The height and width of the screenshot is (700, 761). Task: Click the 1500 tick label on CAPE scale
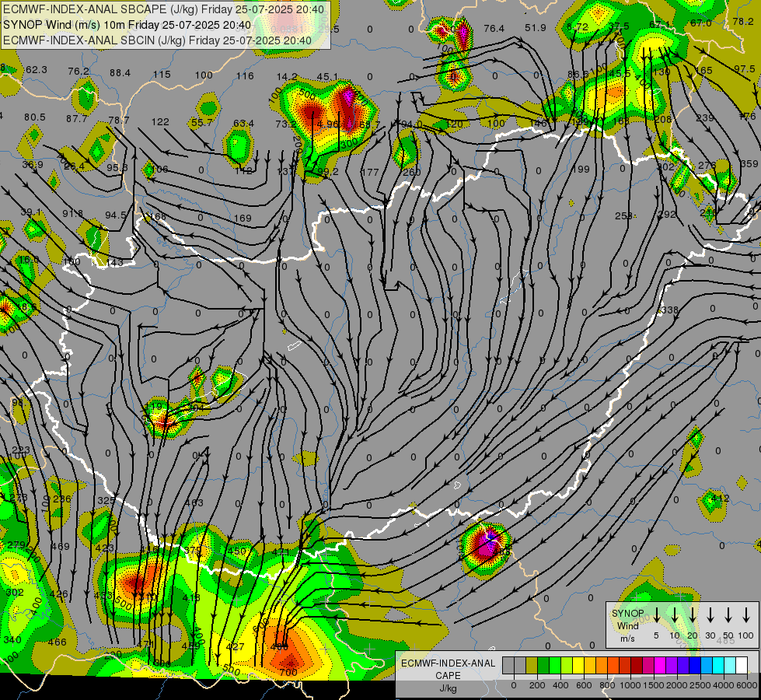[x=654, y=685]
